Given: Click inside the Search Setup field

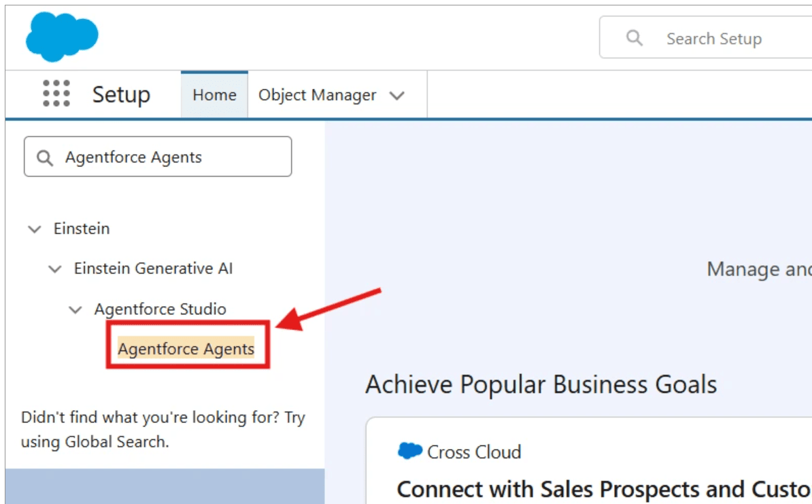Looking at the screenshot, I should [714, 38].
